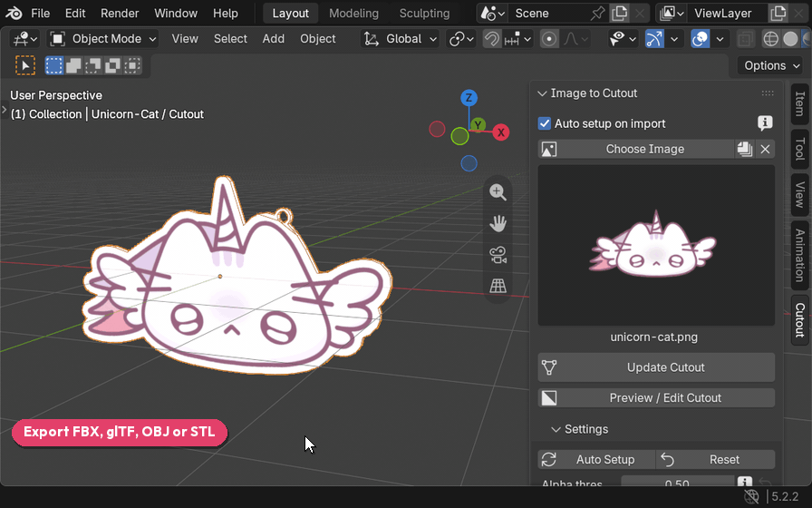This screenshot has width=812, height=508.
Task: Open the snapping options dropdown
Action: [517, 39]
